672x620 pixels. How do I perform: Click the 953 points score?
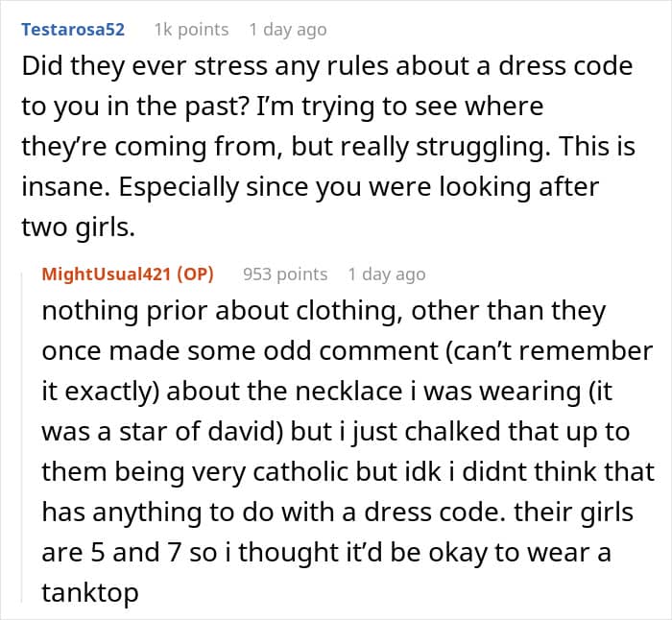tap(285, 274)
